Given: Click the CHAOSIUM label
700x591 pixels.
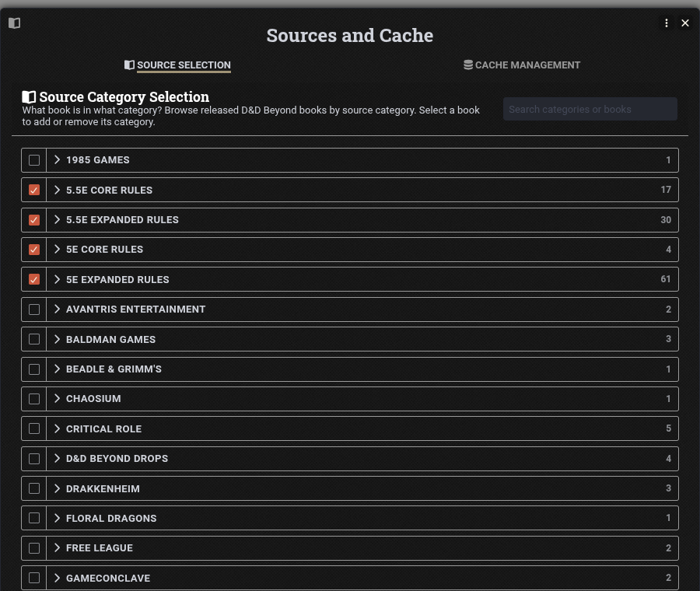Looking at the screenshot, I should coord(93,399).
